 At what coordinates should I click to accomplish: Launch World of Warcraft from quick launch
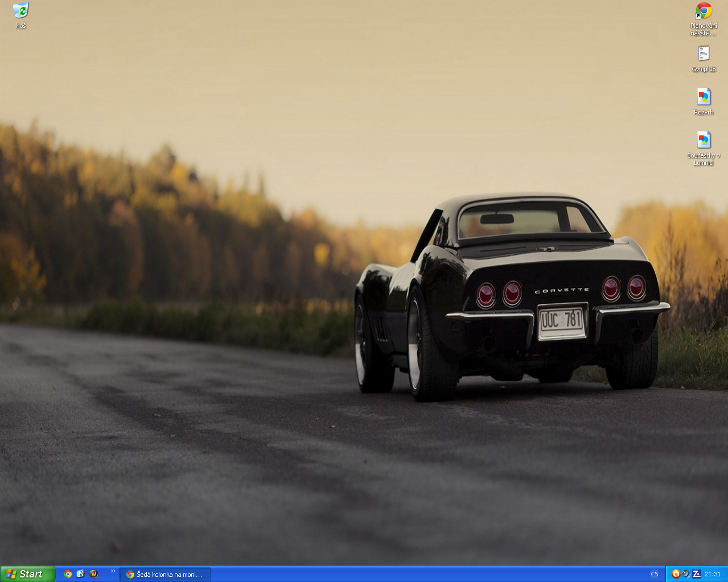pyautogui.click(x=94, y=574)
